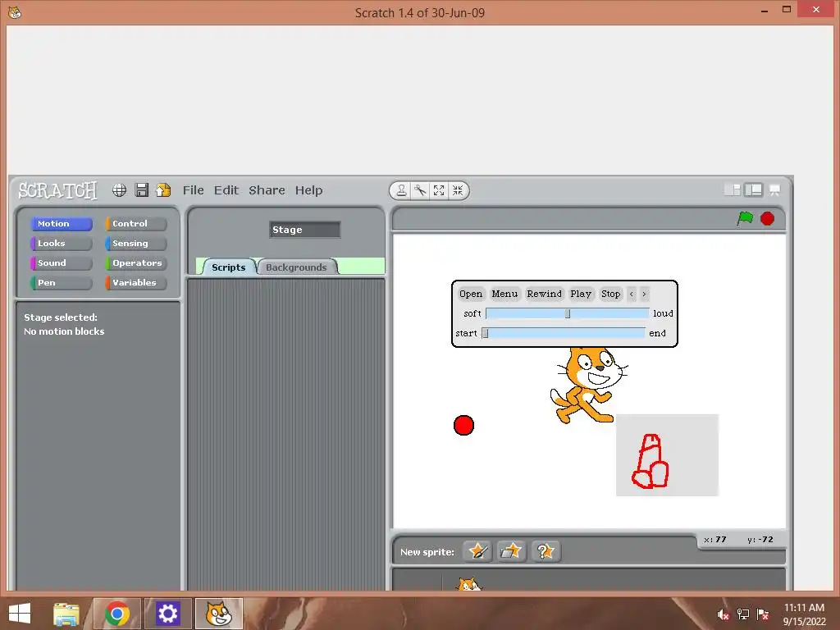The height and width of the screenshot is (630, 840).
Task: Click the network tray icon
Action: point(743,614)
